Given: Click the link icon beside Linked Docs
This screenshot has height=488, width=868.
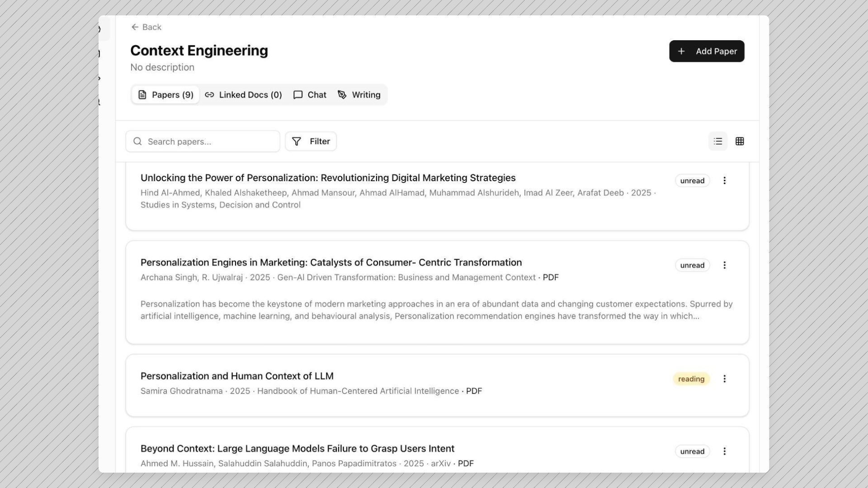Looking at the screenshot, I should (x=209, y=95).
